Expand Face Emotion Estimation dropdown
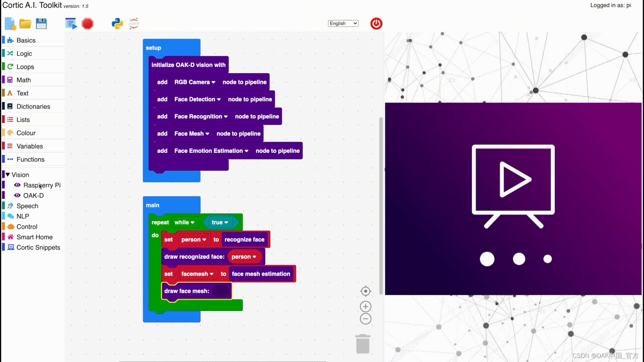 click(x=247, y=151)
